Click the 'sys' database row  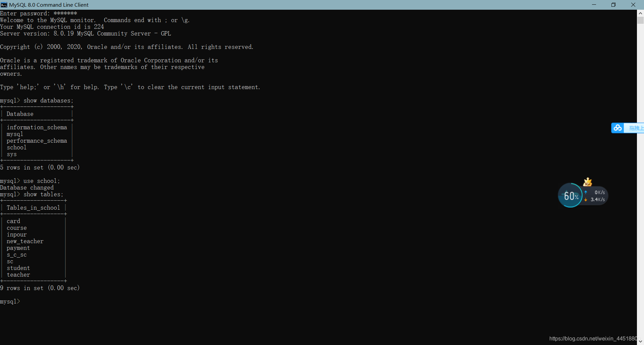point(12,154)
